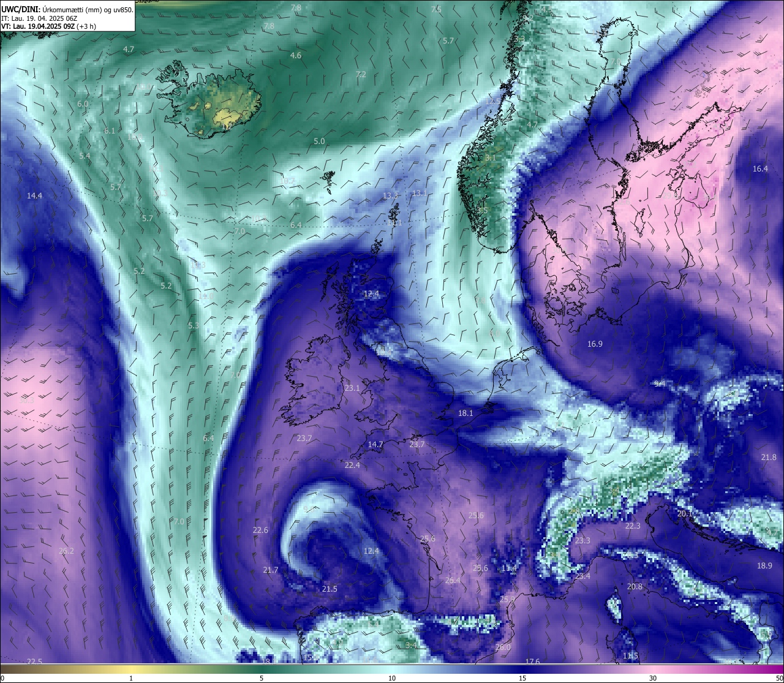Click the map value 16.4
The image size is (784, 683).
(x=760, y=169)
